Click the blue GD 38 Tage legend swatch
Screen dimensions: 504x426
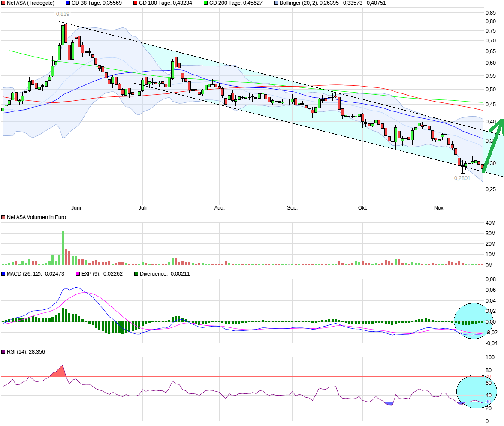pos(68,3)
